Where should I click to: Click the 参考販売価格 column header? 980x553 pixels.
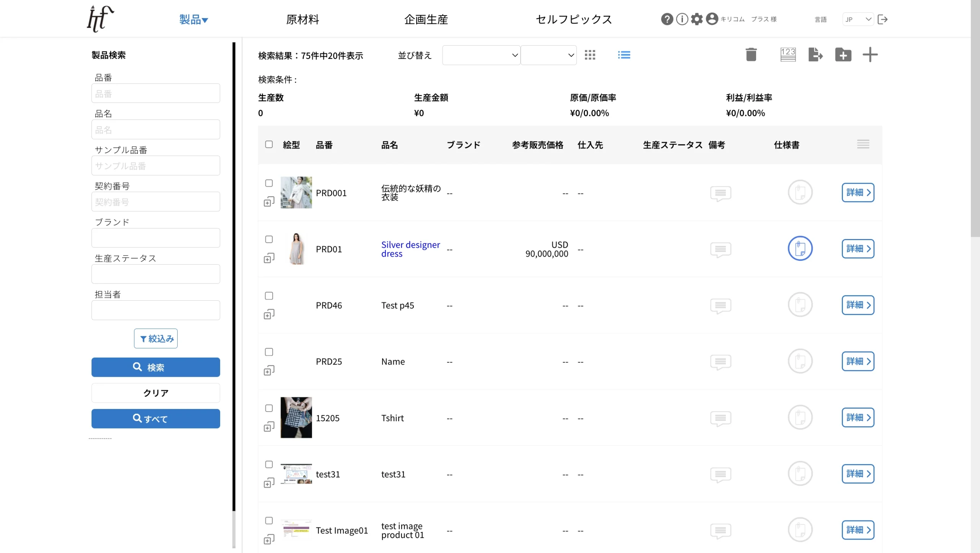[x=537, y=145]
